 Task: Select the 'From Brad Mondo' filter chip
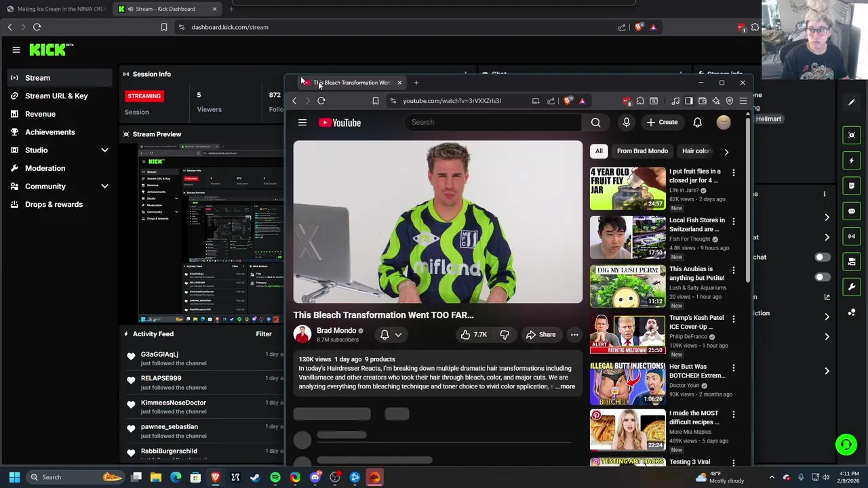642,151
